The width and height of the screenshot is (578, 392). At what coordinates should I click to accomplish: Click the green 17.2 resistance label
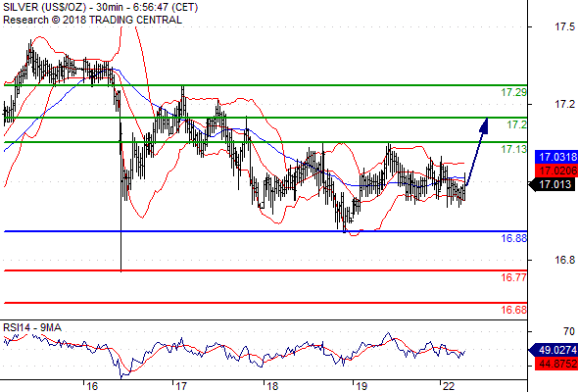(517, 124)
